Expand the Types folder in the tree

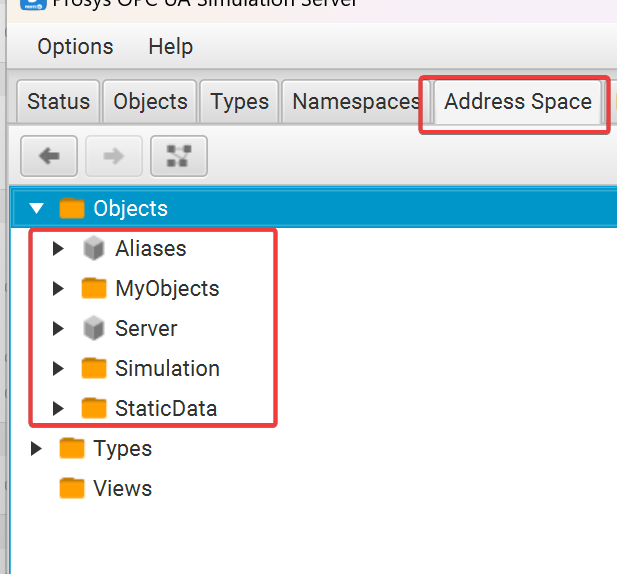(36, 448)
